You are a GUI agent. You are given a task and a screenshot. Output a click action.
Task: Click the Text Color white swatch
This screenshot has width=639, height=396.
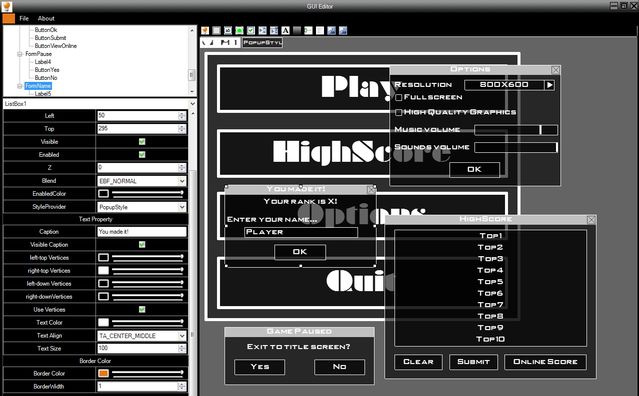pyautogui.click(x=104, y=322)
